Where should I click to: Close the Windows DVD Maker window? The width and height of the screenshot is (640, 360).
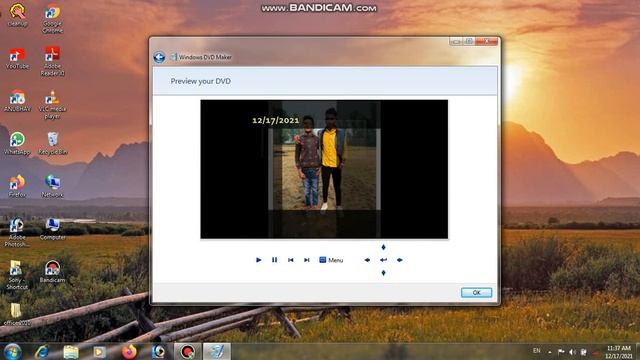486,41
